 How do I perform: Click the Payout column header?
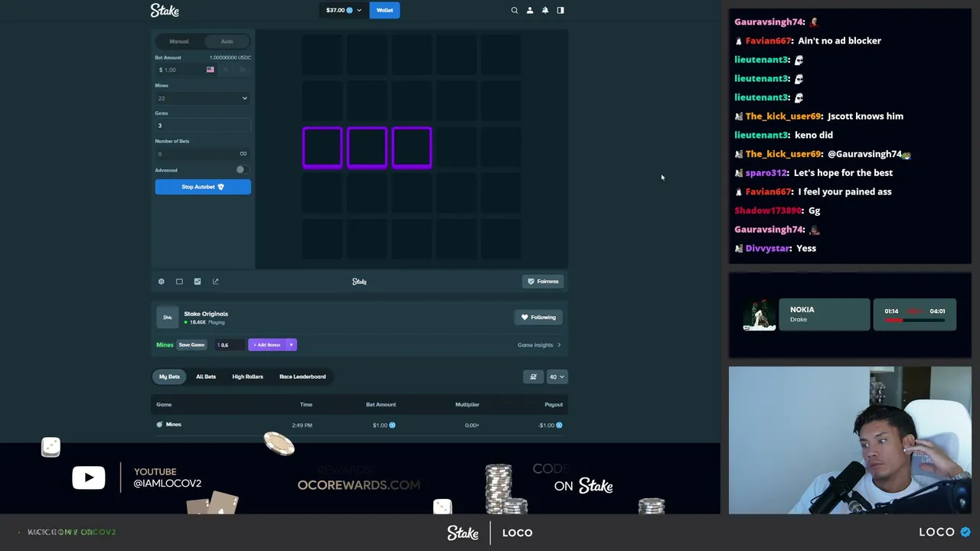554,404
